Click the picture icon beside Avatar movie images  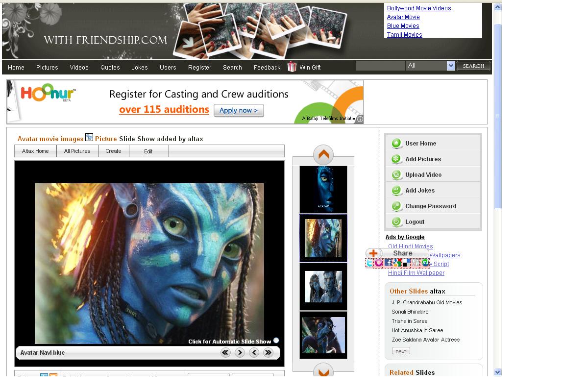(x=89, y=138)
